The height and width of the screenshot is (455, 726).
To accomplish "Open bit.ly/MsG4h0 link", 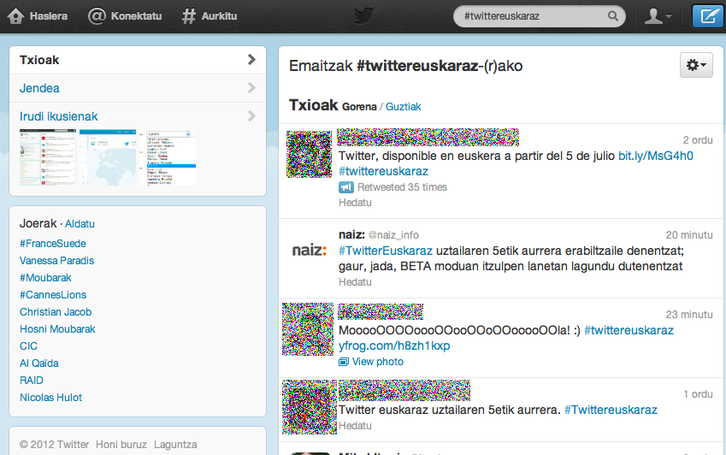I will pos(656,156).
